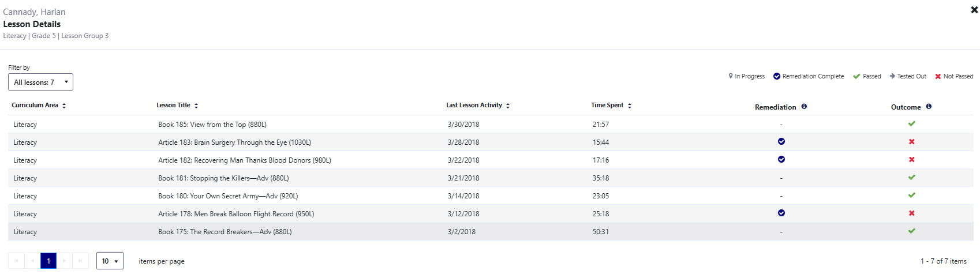Open the All lessons filter dropdown
980x278 pixels.
click(x=40, y=82)
